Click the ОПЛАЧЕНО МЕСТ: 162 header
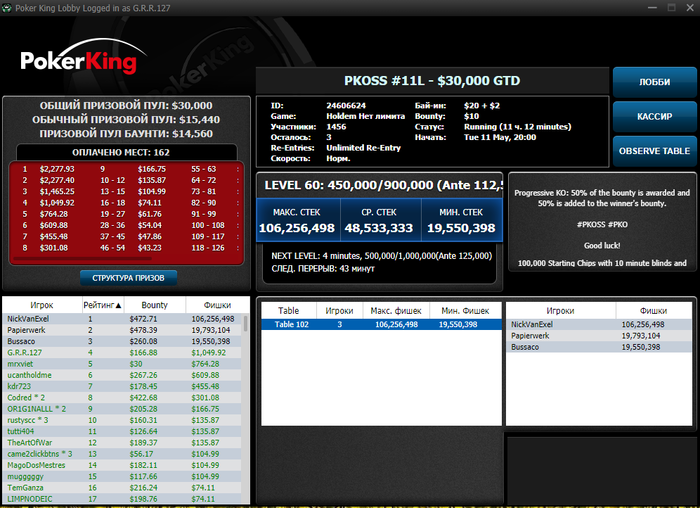 click(121, 152)
